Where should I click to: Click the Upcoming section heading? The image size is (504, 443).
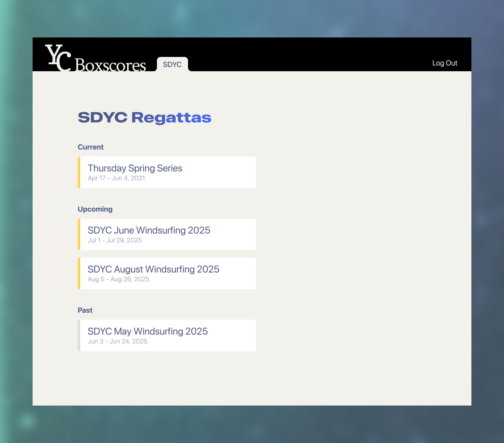(95, 209)
